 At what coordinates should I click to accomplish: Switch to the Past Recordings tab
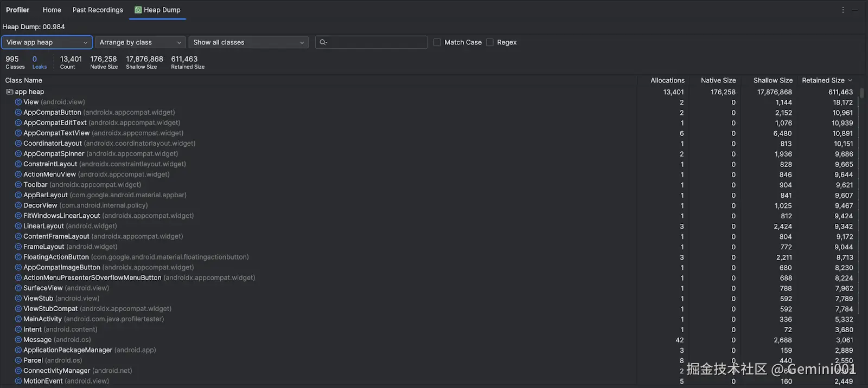98,10
